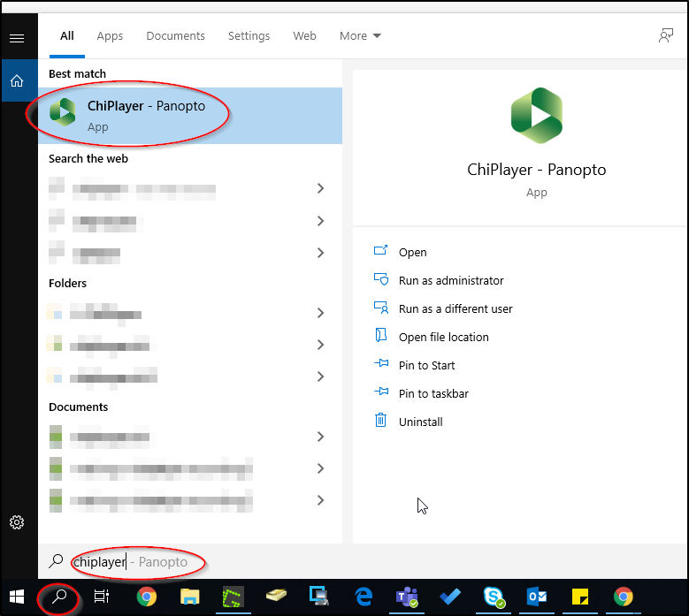Screen dimensions: 689x616
Task: Expand third Search the web result arrow
Action: [x=320, y=253]
